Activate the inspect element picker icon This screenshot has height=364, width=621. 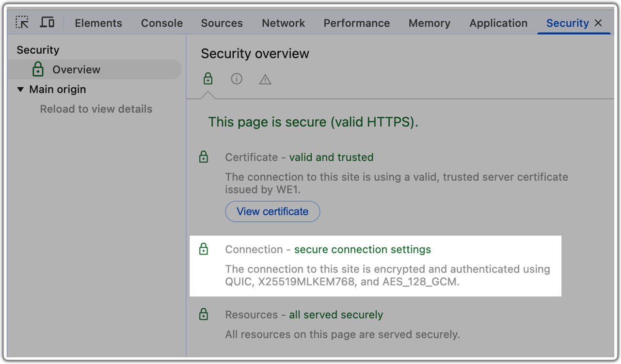(22, 22)
